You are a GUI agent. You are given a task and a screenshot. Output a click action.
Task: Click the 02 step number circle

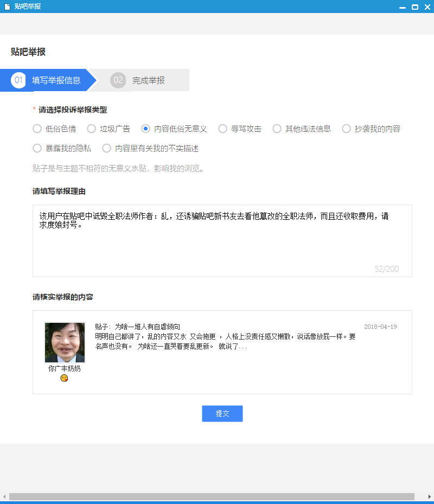[x=118, y=80]
